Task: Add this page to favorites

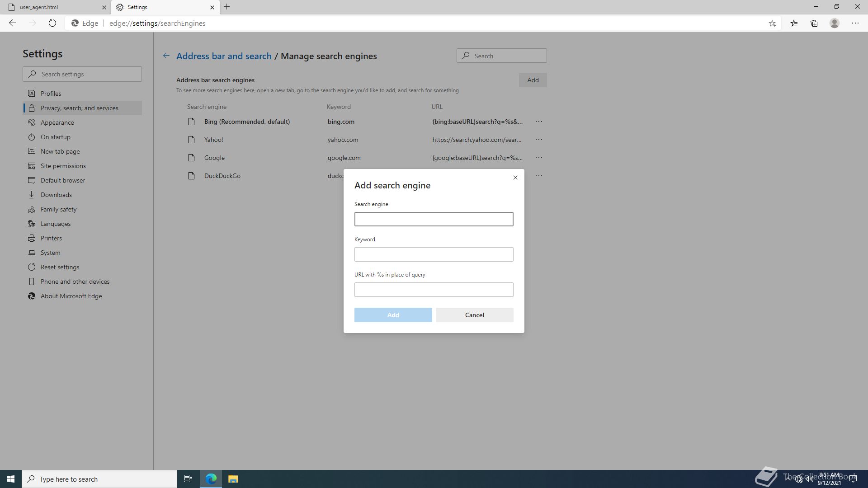Action: 772,23
